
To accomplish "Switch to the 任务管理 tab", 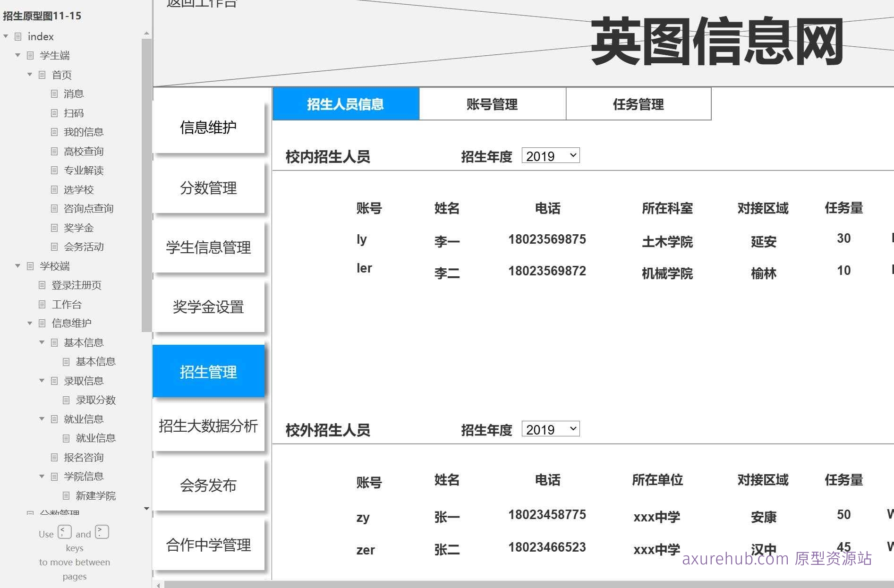I will [638, 104].
